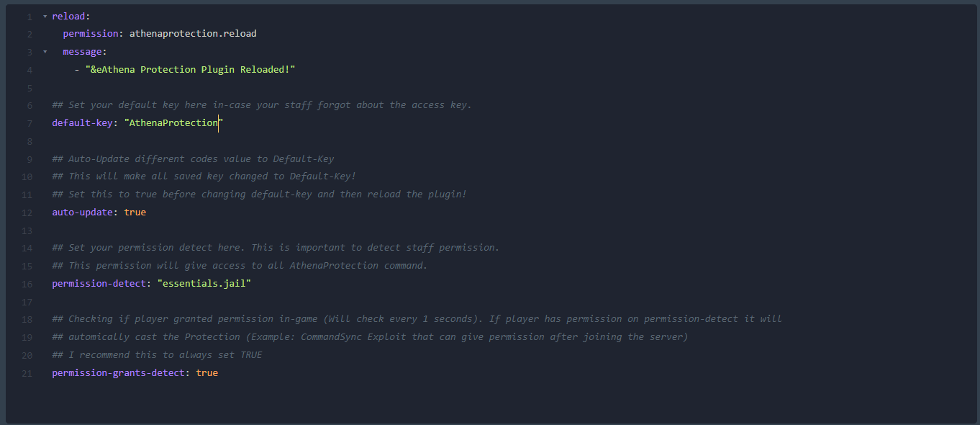Click line number 21 in the gutter
The image size is (980, 425).
27,373
